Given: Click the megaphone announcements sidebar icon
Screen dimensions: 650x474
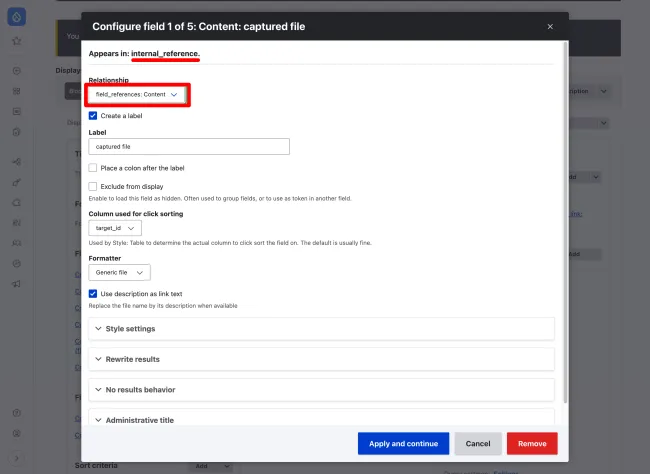Looking at the screenshot, I should click(16, 284).
